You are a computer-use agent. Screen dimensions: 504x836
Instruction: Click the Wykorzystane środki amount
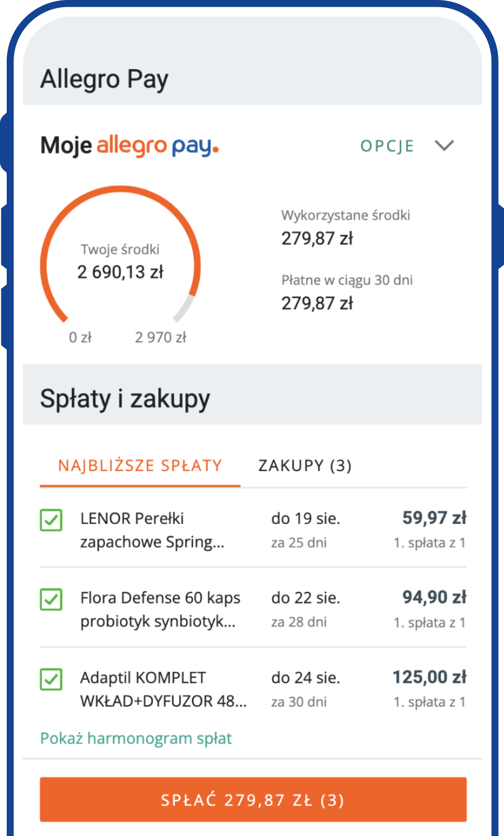317,239
